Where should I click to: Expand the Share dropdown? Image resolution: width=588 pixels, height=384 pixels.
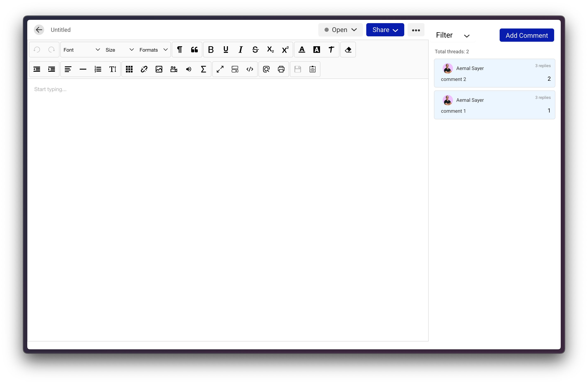point(385,30)
